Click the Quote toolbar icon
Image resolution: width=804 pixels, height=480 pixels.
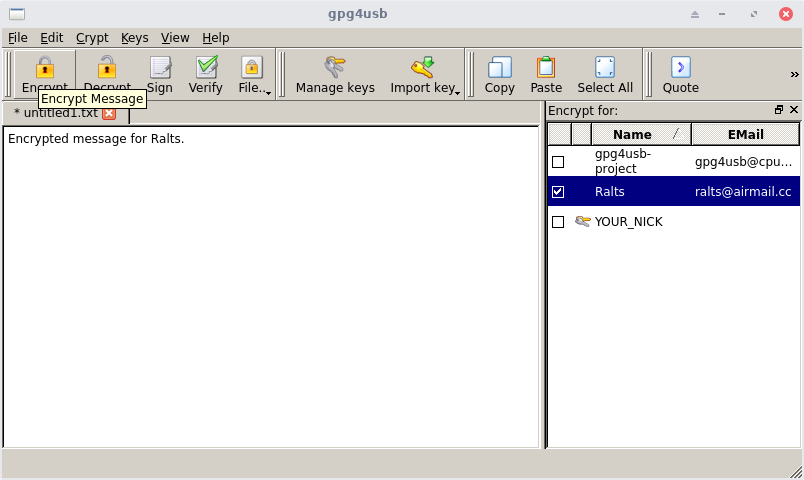[x=681, y=67]
